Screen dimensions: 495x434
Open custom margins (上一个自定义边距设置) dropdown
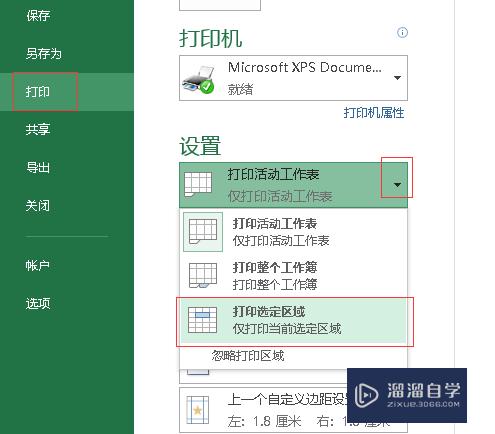click(x=293, y=410)
